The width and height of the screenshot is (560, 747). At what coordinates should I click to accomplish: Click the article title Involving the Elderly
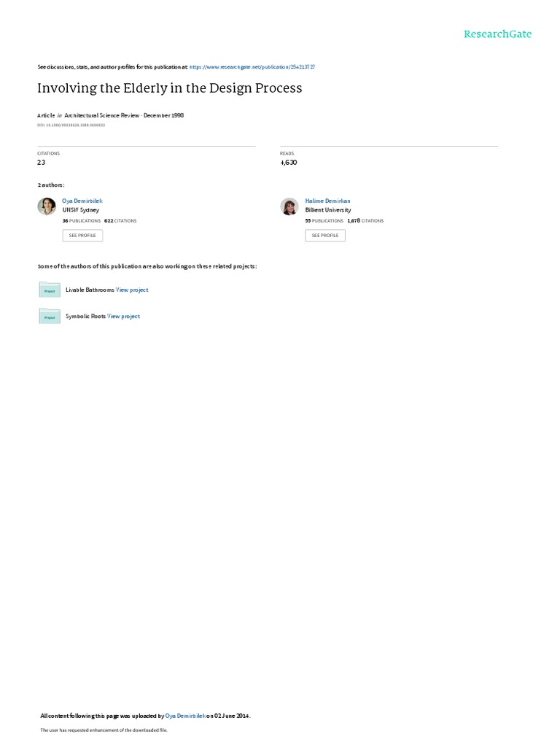point(169,88)
